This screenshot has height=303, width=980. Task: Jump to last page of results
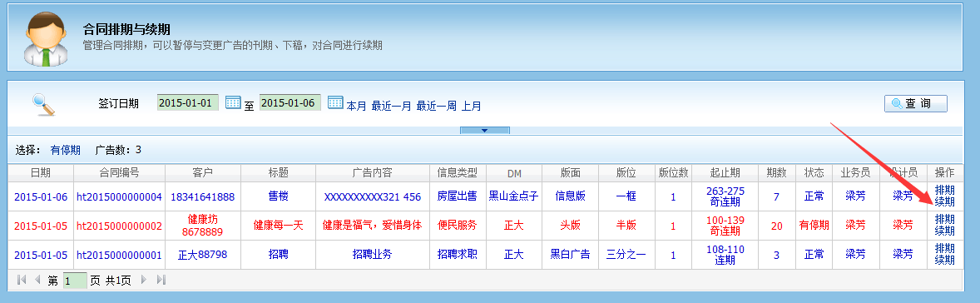(161, 280)
